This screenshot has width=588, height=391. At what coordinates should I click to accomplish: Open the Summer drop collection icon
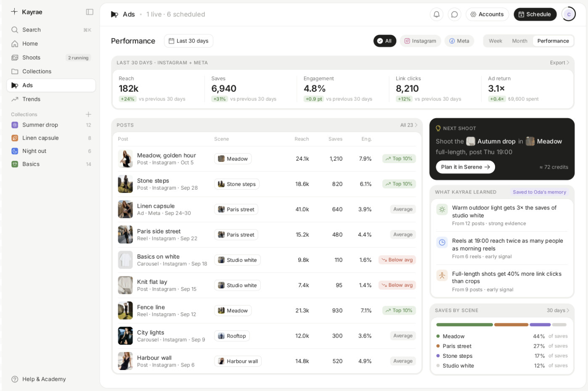click(15, 125)
